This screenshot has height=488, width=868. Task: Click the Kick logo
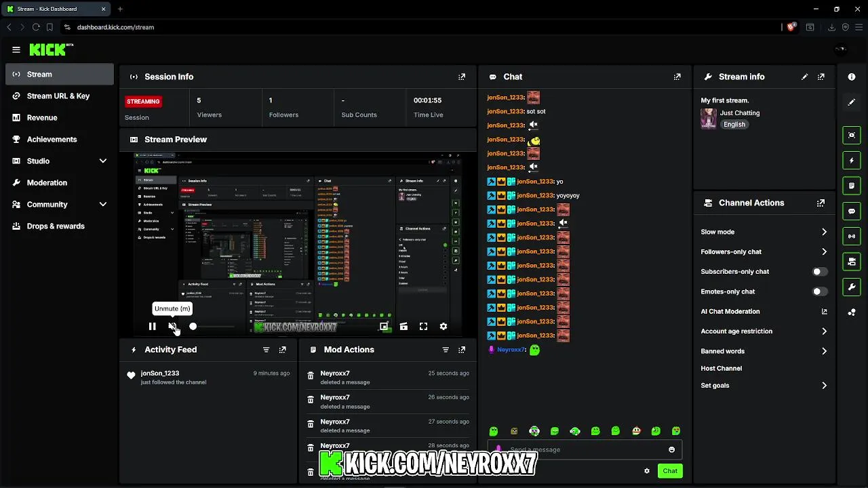[x=51, y=49]
